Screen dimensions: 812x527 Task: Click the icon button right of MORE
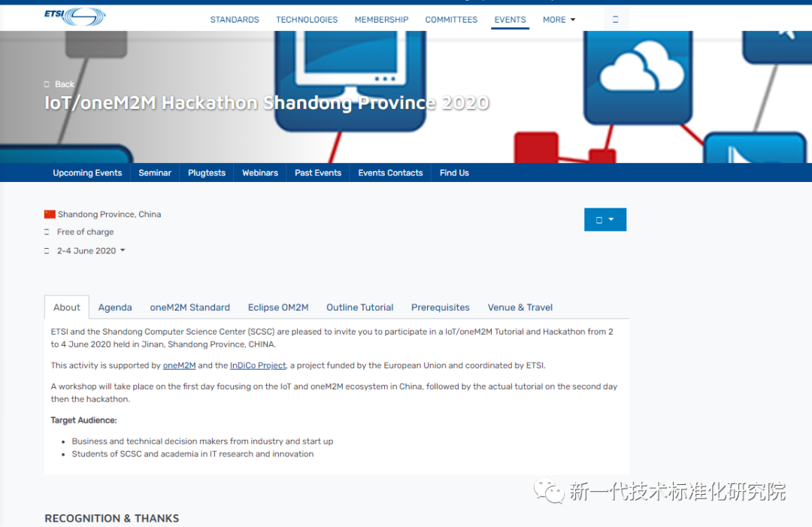616,20
